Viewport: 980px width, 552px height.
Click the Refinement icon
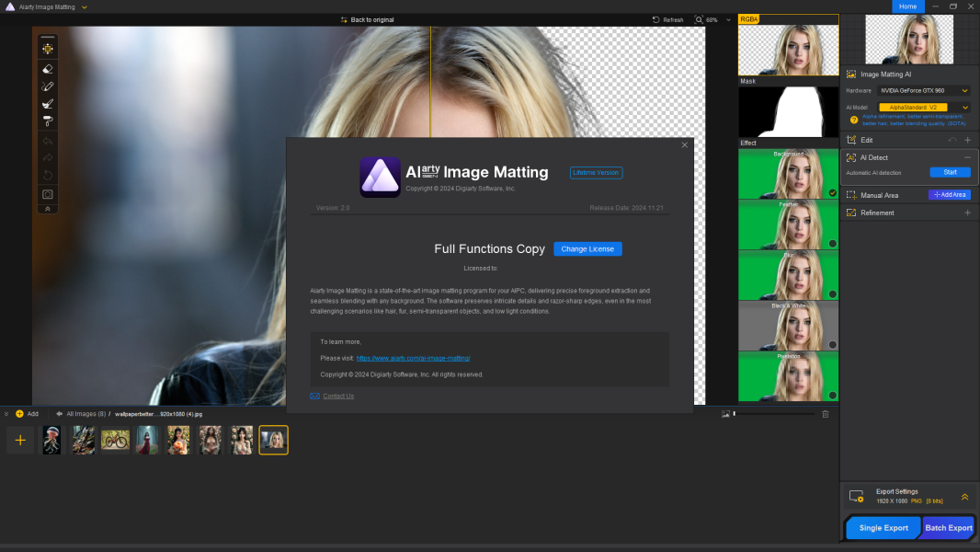coord(851,213)
